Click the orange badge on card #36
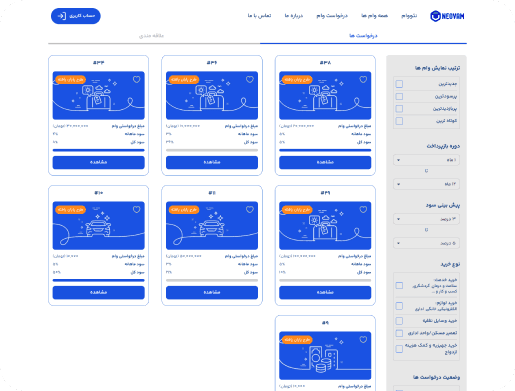Image resolution: width=515 pixels, height=391 pixels. click(184, 80)
